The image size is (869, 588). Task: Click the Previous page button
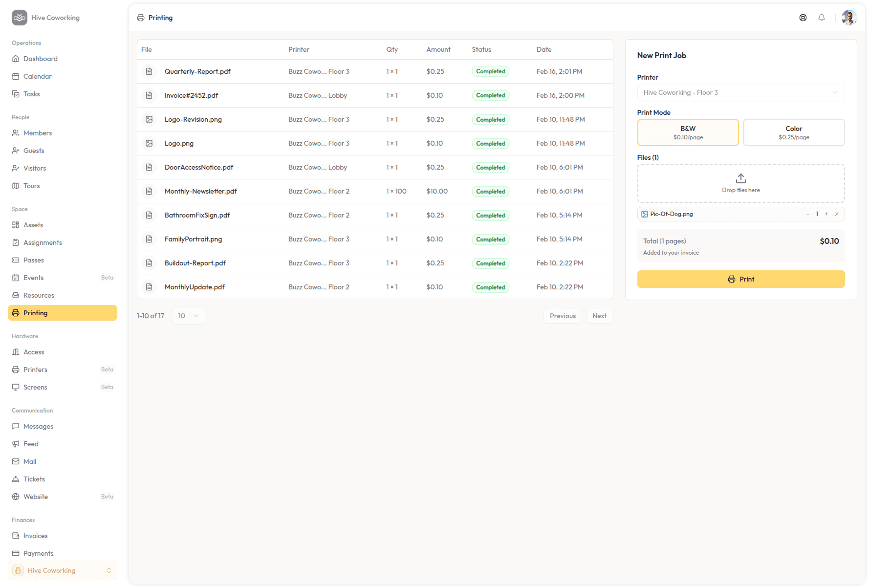click(x=563, y=316)
